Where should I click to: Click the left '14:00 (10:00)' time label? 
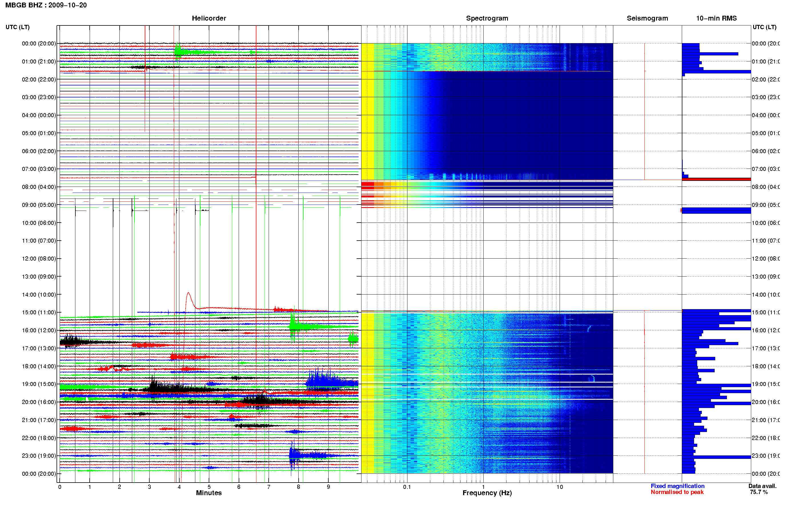coord(39,295)
